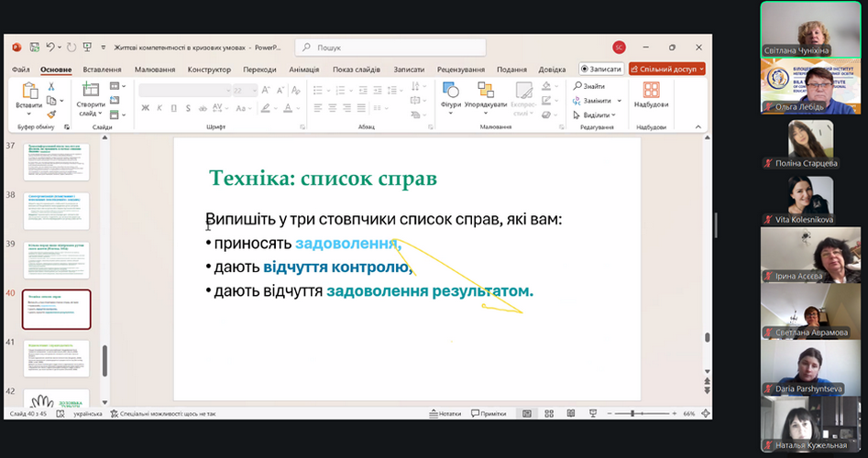Open the Select (Виділити) dropdown
The image size is (868, 458).
pos(599,114)
